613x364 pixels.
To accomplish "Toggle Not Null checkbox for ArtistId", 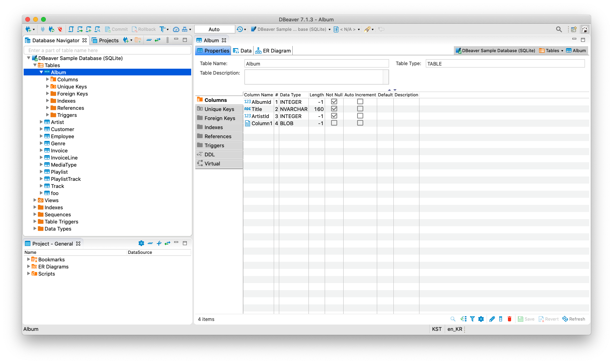I will (x=334, y=116).
